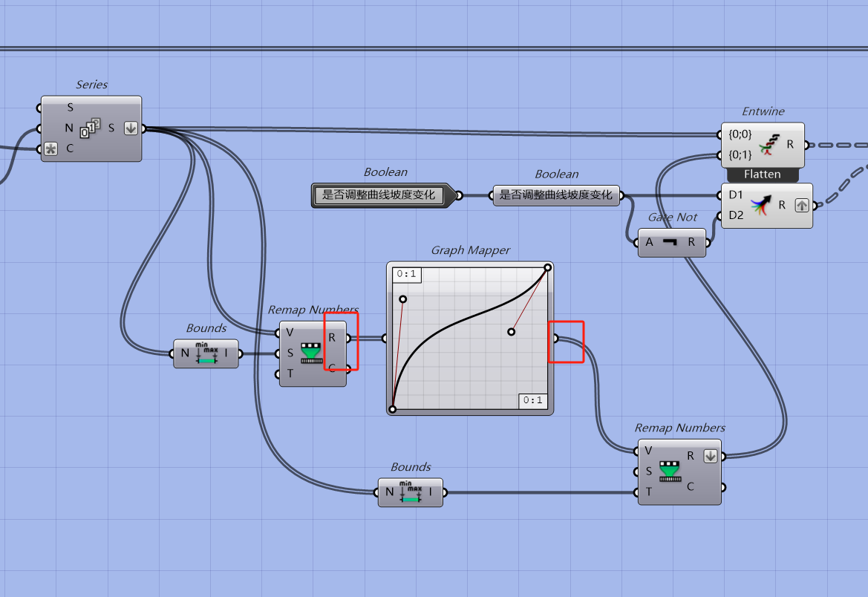Click the lower Bounds component icon
Image resolution: width=868 pixels, height=597 pixels.
coord(410,492)
